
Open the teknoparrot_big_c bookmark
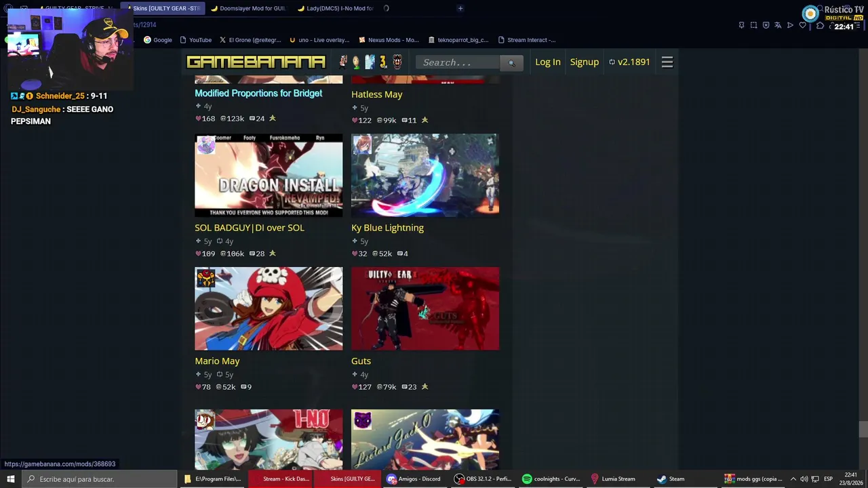pyautogui.click(x=458, y=40)
